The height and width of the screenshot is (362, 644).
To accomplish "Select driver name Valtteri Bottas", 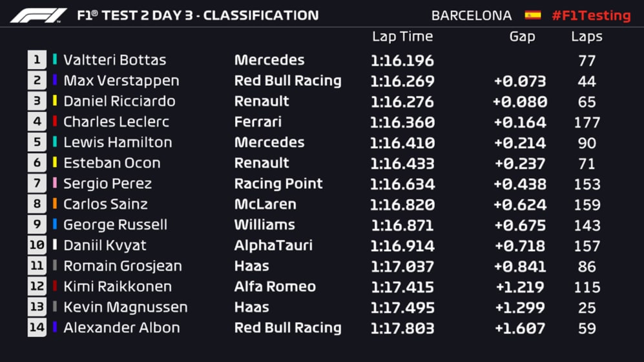I will click(x=115, y=60).
